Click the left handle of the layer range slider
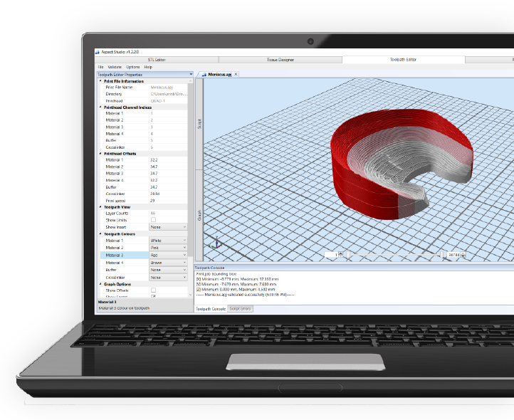 click(348, 255)
